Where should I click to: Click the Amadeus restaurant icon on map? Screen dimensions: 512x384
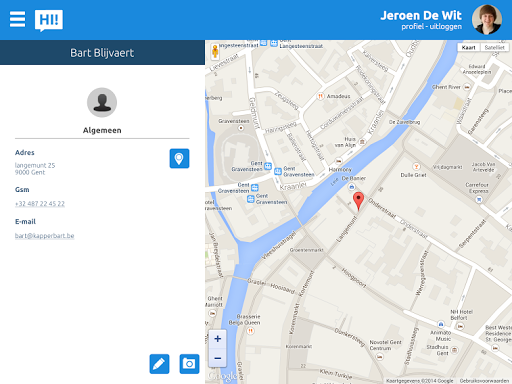point(320,96)
